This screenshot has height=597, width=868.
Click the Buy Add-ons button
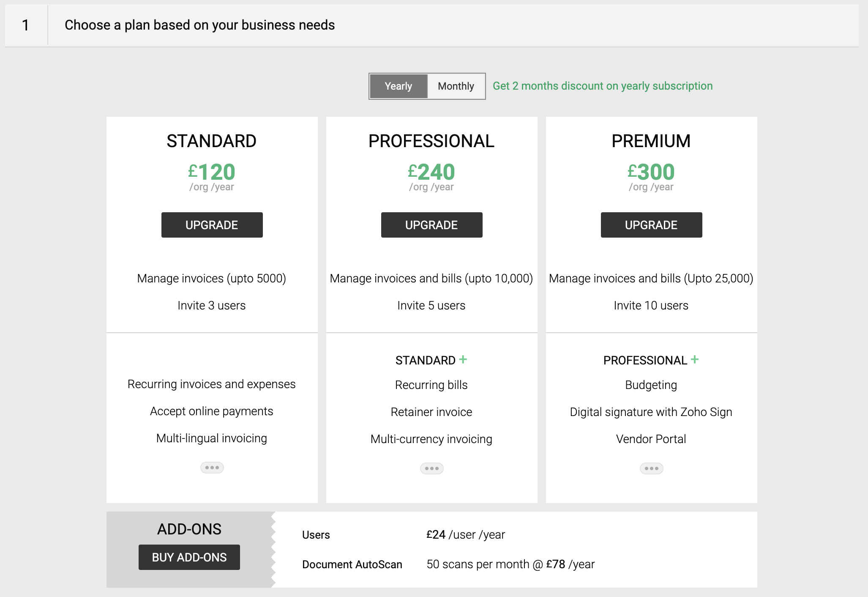pos(189,557)
